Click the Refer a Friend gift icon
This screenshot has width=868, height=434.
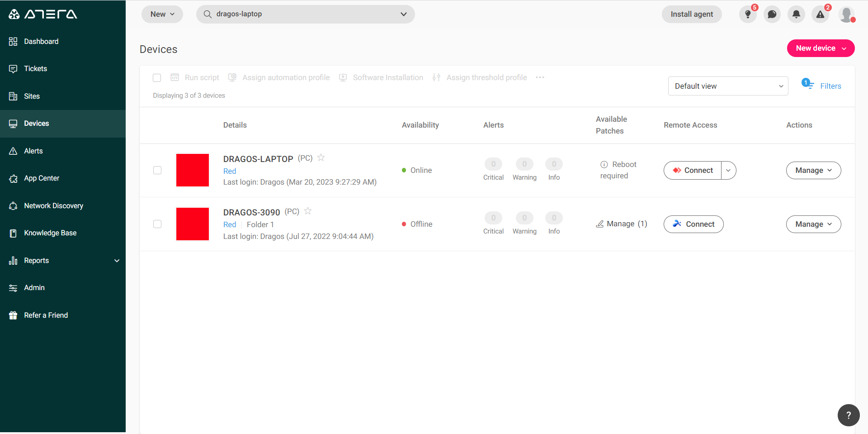coord(13,315)
